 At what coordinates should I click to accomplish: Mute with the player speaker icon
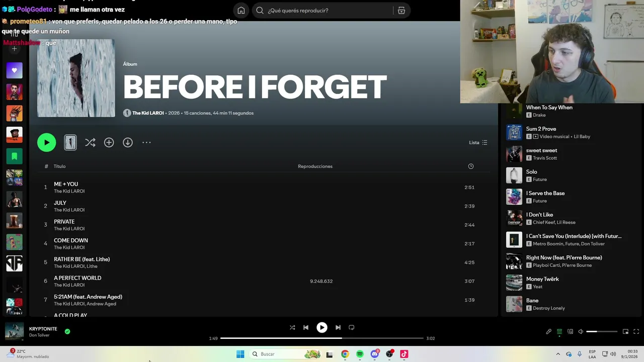pos(581,331)
